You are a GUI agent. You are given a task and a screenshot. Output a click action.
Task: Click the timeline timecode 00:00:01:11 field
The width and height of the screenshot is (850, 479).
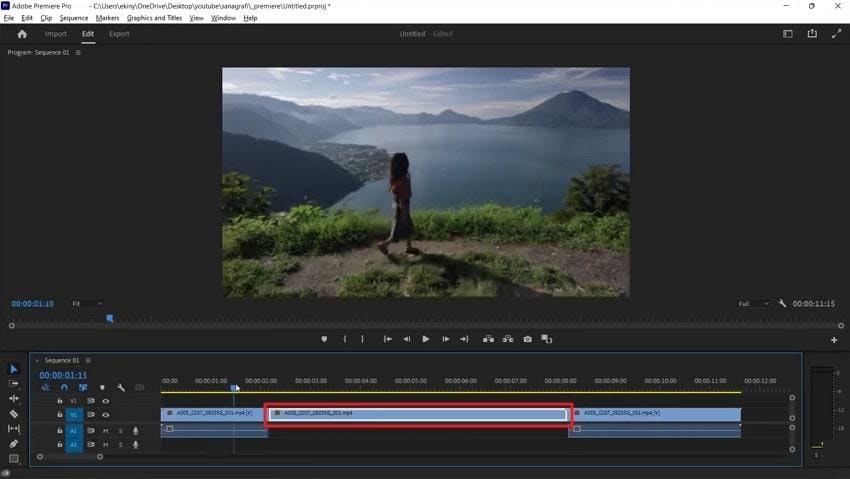coord(63,375)
